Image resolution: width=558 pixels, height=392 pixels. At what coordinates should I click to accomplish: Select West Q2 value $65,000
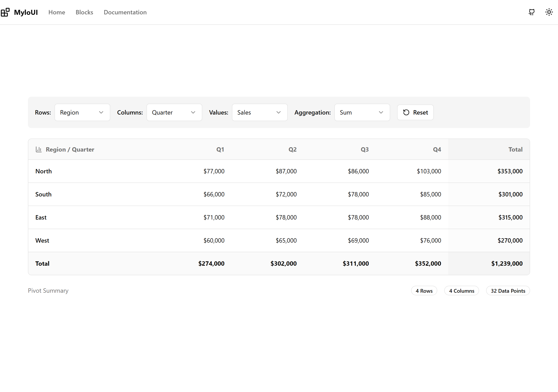click(x=286, y=240)
